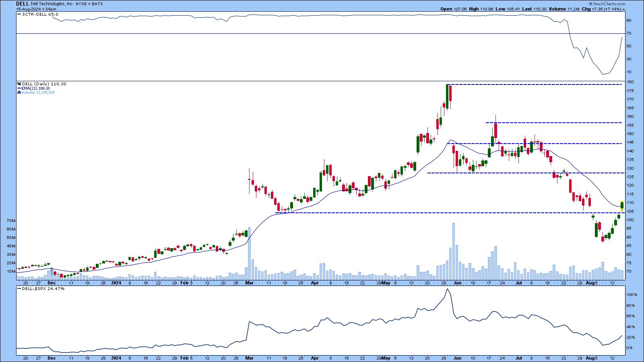Click the DELL (Daily) 110.30 legend text
This screenshot has width=644, height=362.
[x=44, y=84]
